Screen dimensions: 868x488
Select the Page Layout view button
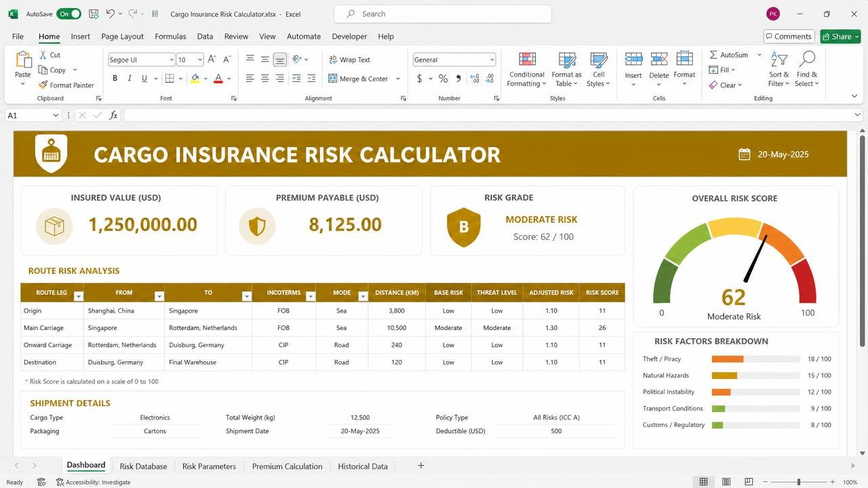click(726, 482)
